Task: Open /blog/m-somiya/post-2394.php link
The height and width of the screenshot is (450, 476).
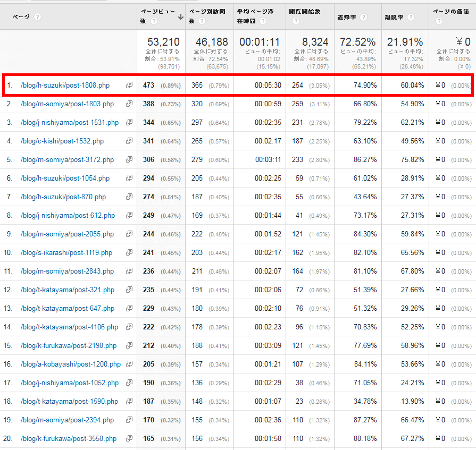Action: point(67,420)
